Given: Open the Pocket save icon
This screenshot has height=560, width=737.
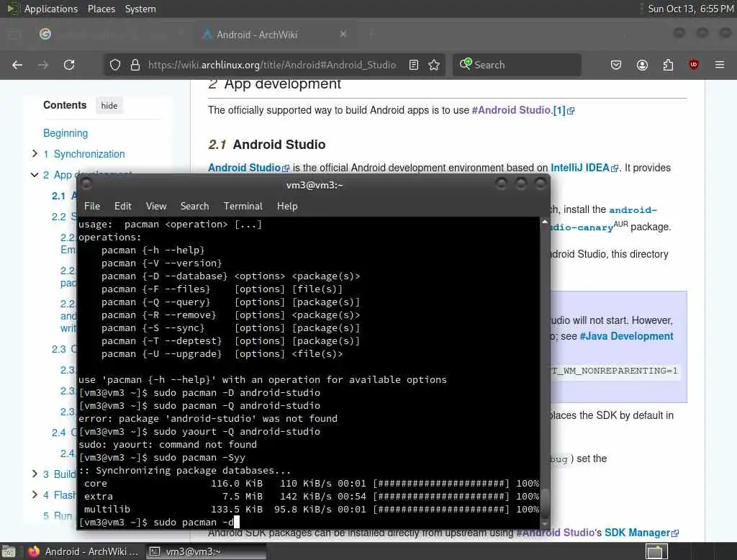Looking at the screenshot, I should tap(616, 65).
